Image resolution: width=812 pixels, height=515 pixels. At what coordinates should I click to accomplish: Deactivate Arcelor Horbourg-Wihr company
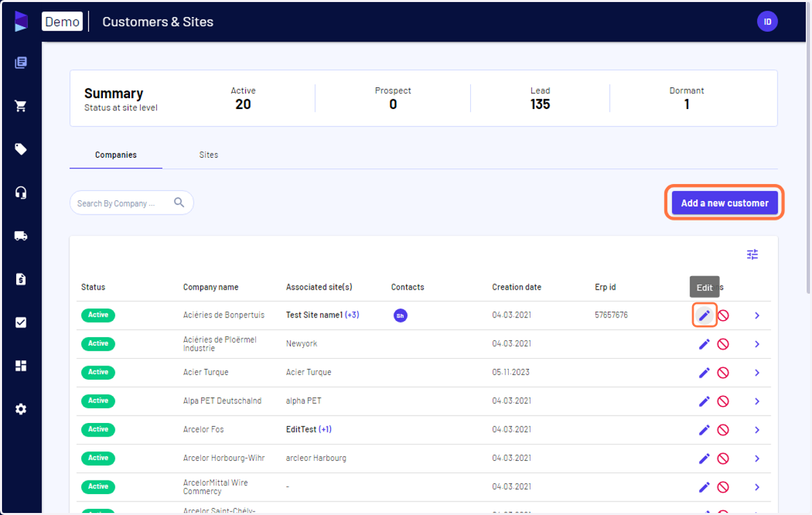723,458
